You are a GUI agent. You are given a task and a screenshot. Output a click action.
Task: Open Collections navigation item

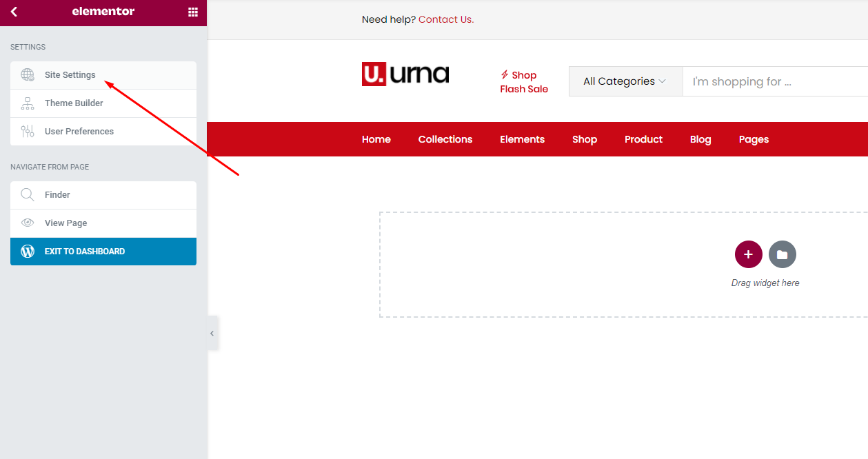[x=445, y=139]
